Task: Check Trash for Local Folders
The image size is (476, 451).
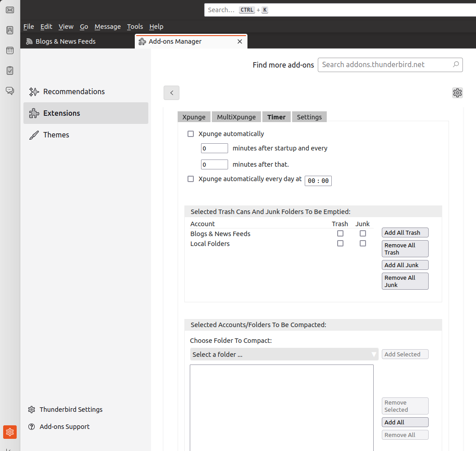Action: coord(340,243)
